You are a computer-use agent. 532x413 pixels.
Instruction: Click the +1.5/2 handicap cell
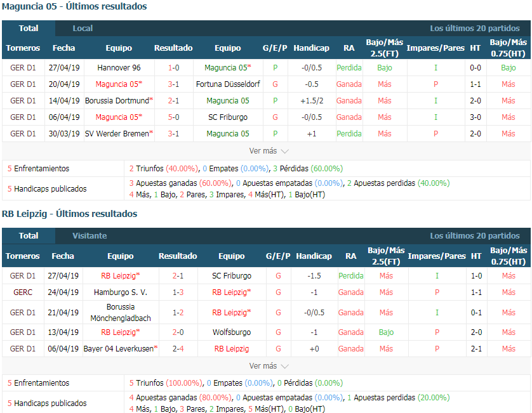pyautogui.click(x=312, y=101)
